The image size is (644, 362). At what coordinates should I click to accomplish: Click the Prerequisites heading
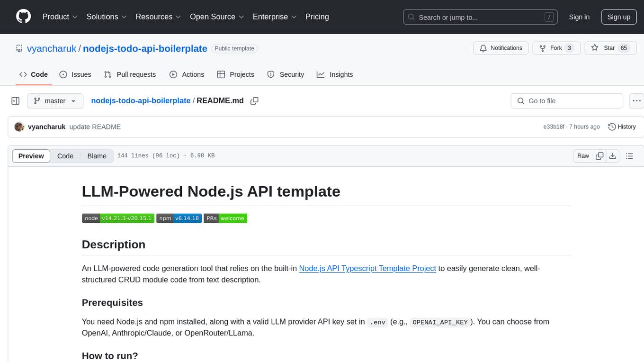tap(112, 302)
